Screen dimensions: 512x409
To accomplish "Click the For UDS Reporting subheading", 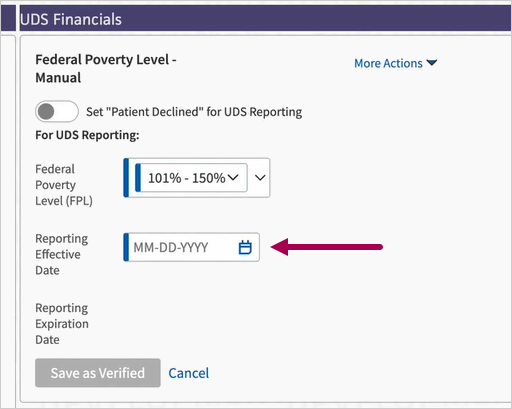I will click(x=87, y=135).
